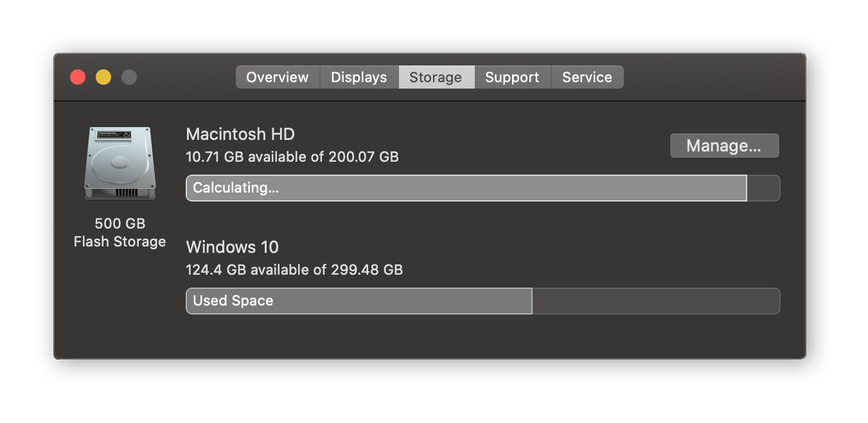Viewport: 868px width, 423px height.
Task: Click the Used Space bar for Windows 10
Action: click(x=359, y=301)
